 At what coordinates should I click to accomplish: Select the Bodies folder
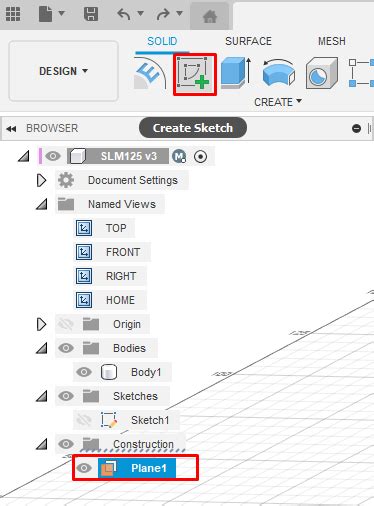[x=129, y=348]
